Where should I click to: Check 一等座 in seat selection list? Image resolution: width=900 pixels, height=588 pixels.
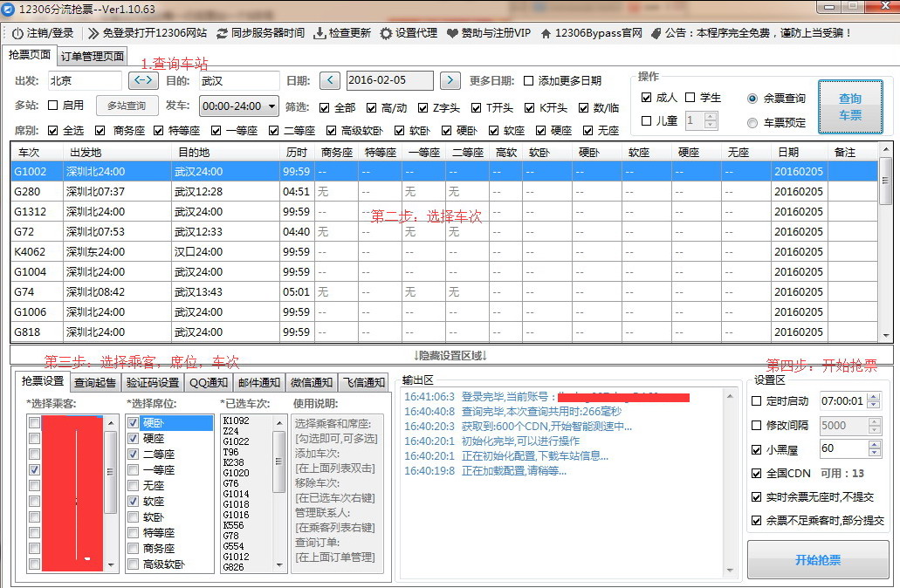(134, 470)
